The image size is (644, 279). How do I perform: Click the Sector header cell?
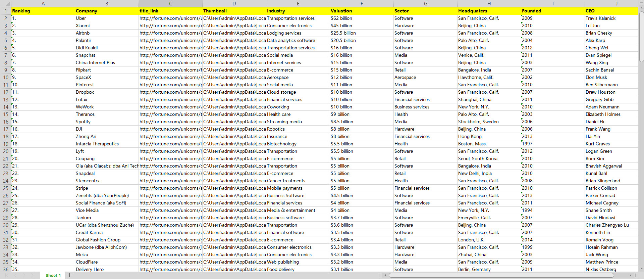(x=425, y=11)
